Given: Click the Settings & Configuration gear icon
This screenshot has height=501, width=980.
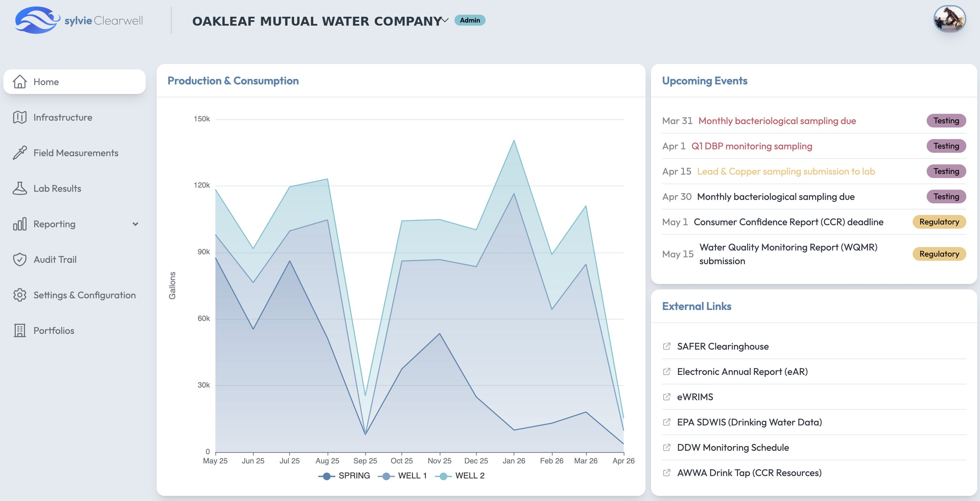Looking at the screenshot, I should [19, 295].
